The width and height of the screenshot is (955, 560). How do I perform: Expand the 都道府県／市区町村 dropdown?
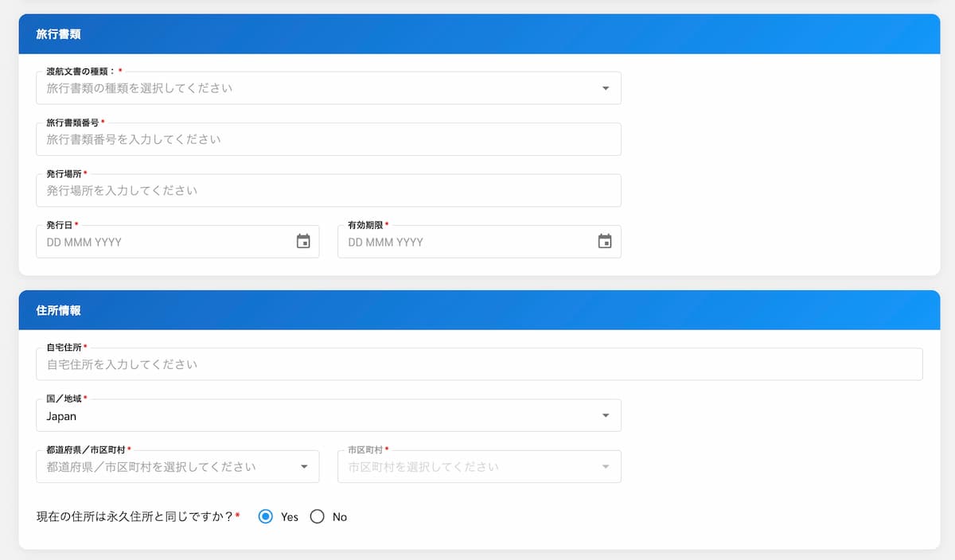177,467
